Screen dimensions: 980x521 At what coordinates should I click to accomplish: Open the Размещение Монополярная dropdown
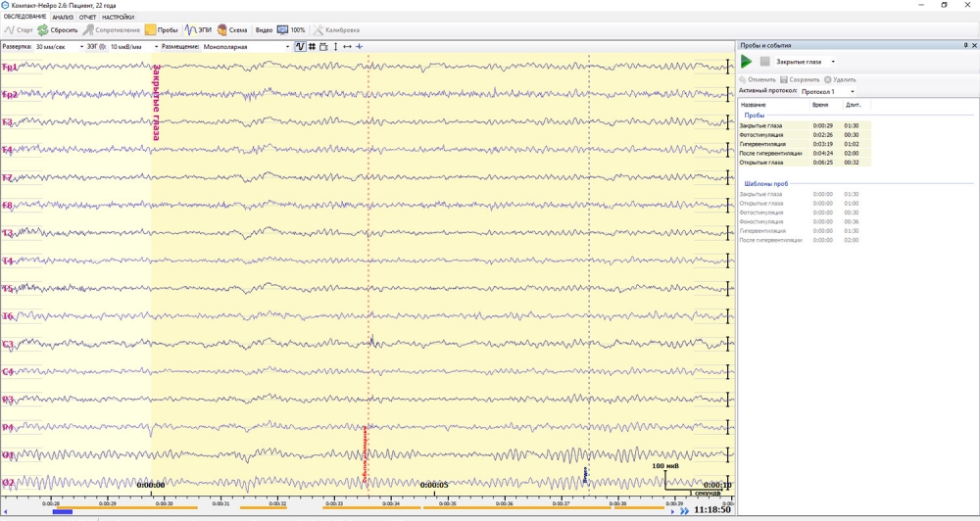pyautogui.click(x=287, y=47)
